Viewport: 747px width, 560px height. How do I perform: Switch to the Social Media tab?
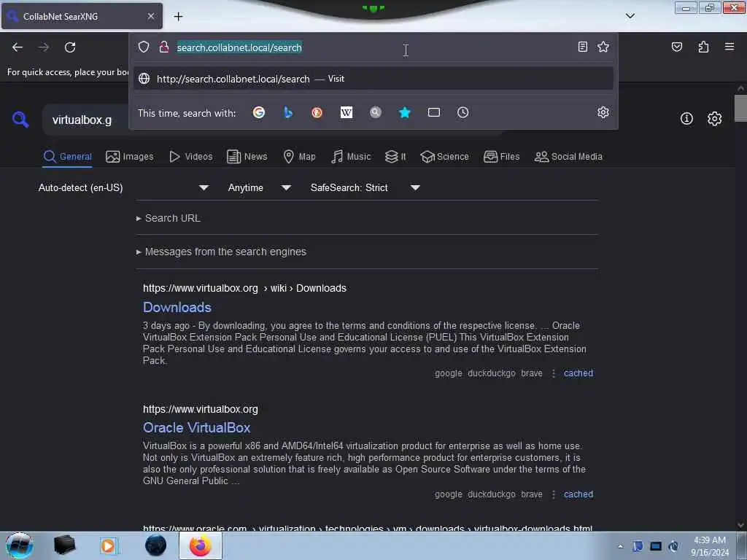tap(568, 157)
